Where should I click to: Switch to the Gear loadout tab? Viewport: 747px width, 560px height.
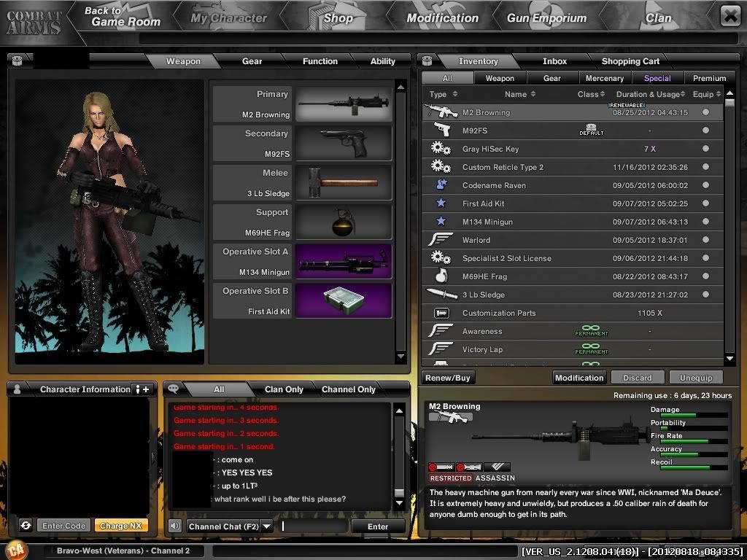pyautogui.click(x=252, y=61)
